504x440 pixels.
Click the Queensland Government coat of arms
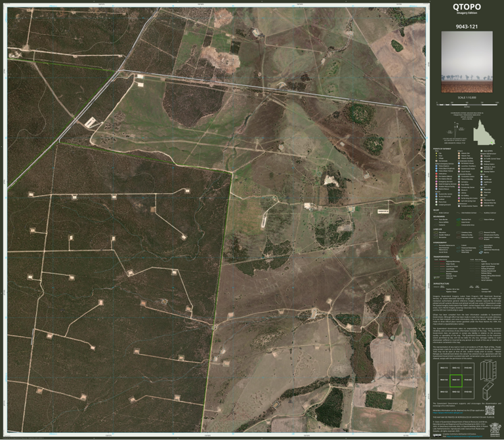tap(495, 430)
